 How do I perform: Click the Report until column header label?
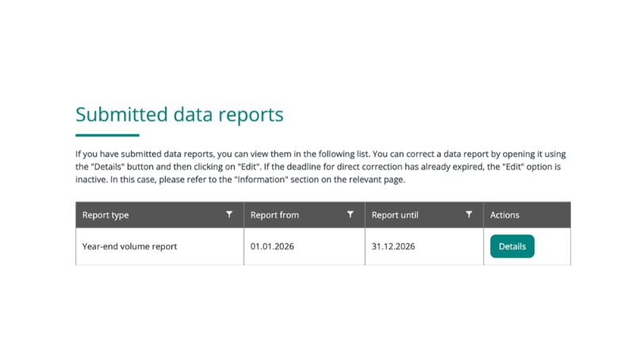click(395, 215)
